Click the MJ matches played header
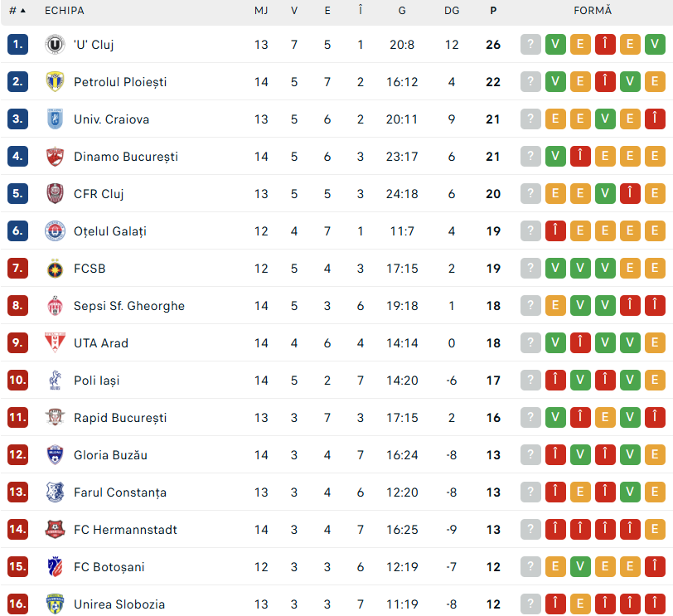Image resolution: width=673 pixels, height=616 pixels. 261,11
